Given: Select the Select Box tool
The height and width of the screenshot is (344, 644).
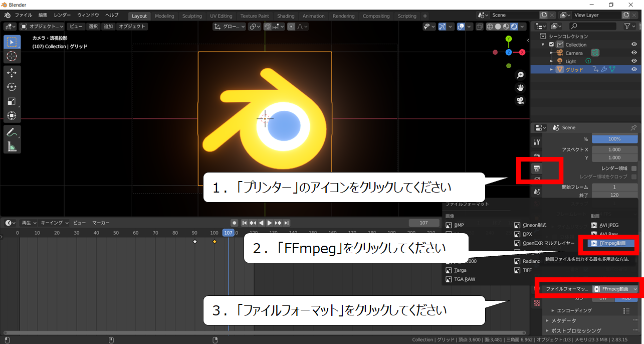Looking at the screenshot, I should [x=12, y=42].
